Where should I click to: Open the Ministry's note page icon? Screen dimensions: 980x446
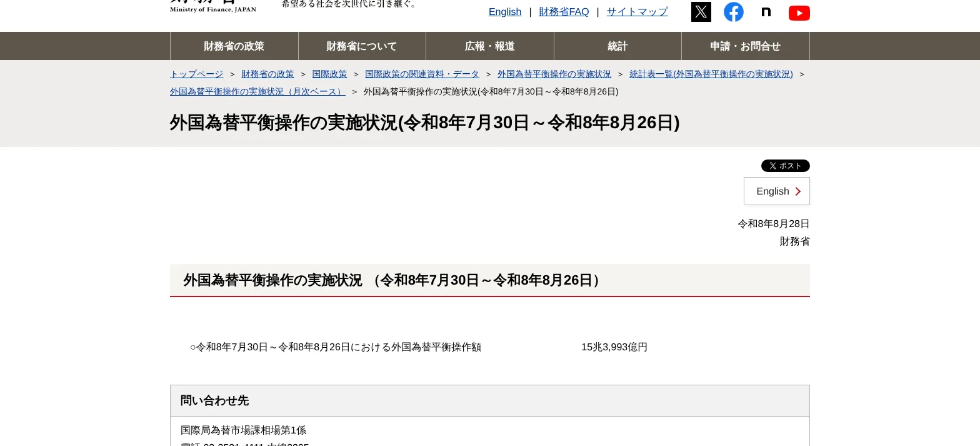766,12
